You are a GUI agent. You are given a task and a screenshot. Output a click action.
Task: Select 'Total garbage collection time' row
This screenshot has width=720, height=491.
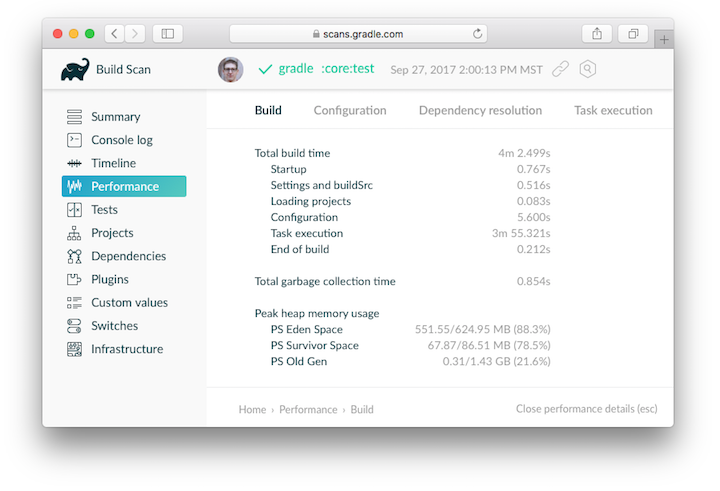(x=402, y=281)
